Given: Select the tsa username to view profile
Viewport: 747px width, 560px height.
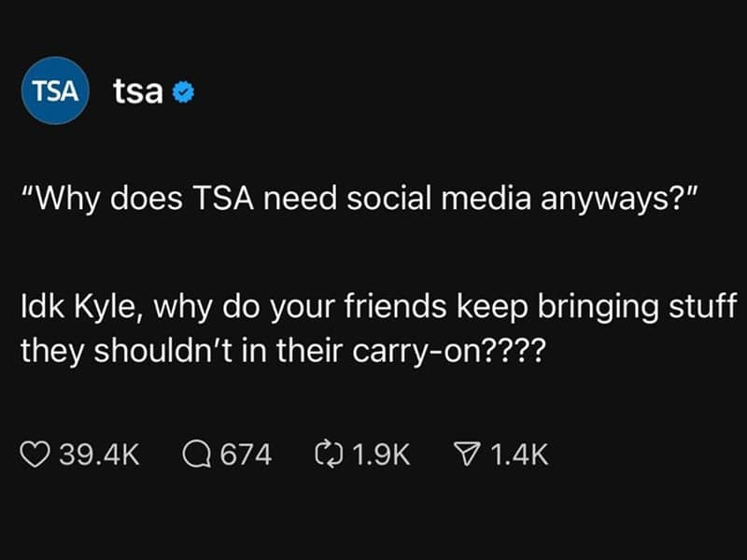Looking at the screenshot, I should tap(136, 91).
